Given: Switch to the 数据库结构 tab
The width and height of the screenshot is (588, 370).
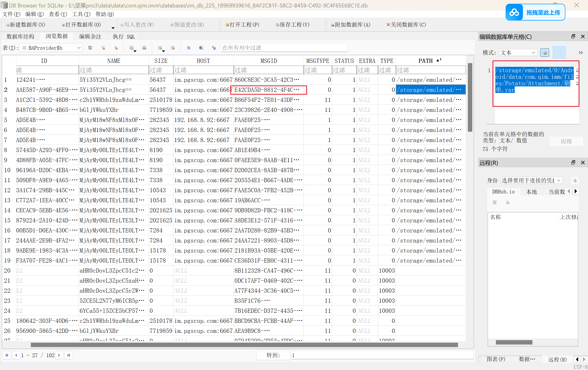Looking at the screenshot, I should [20, 36].
